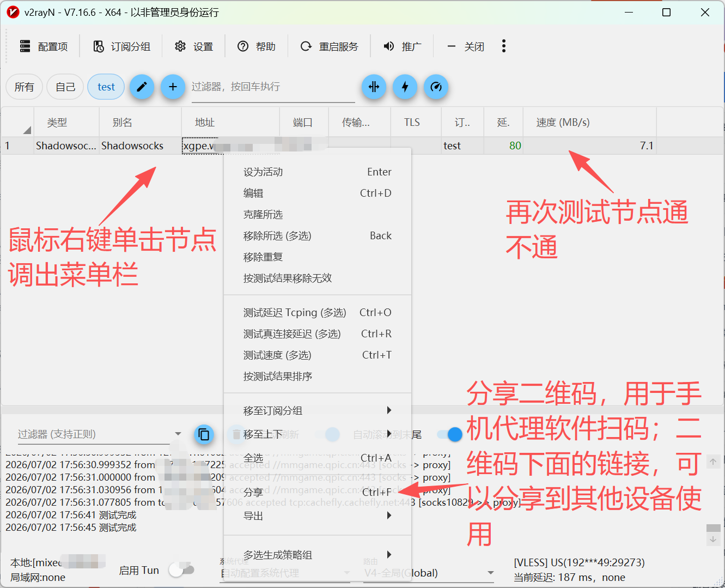Screen dimensions: 725x588
Task: Choose 测试真连接延迟 (多选) entry
Action: (x=317, y=334)
